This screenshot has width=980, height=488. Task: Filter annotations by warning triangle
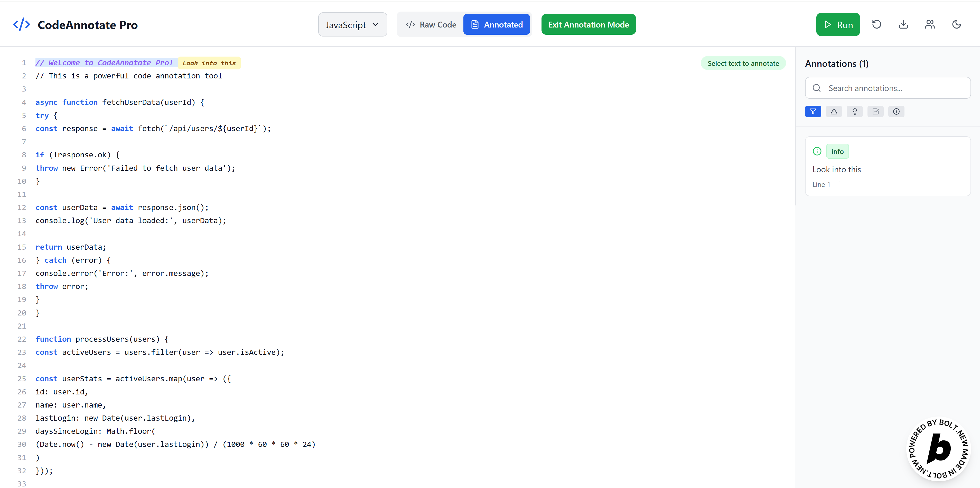point(834,112)
